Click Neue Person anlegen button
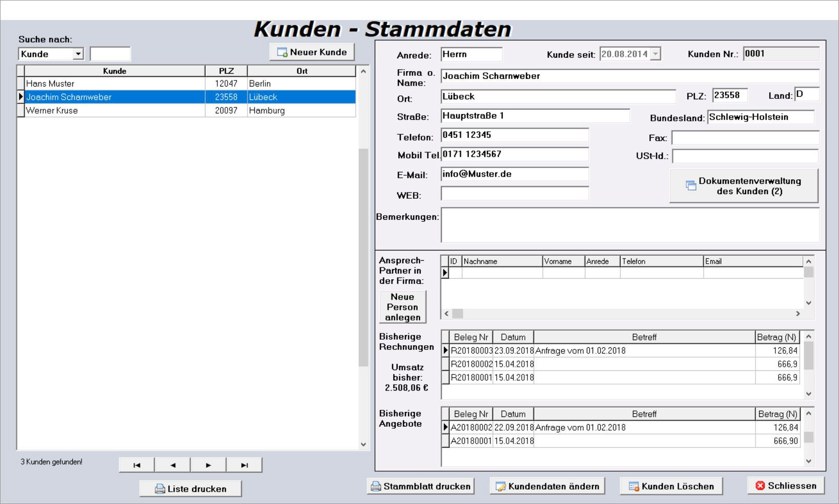Viewport: 839px width, 504px height. tap(402, 307)
